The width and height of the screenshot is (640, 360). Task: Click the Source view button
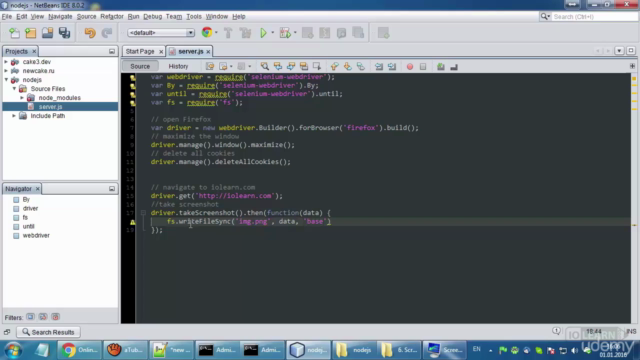[140, 66]
